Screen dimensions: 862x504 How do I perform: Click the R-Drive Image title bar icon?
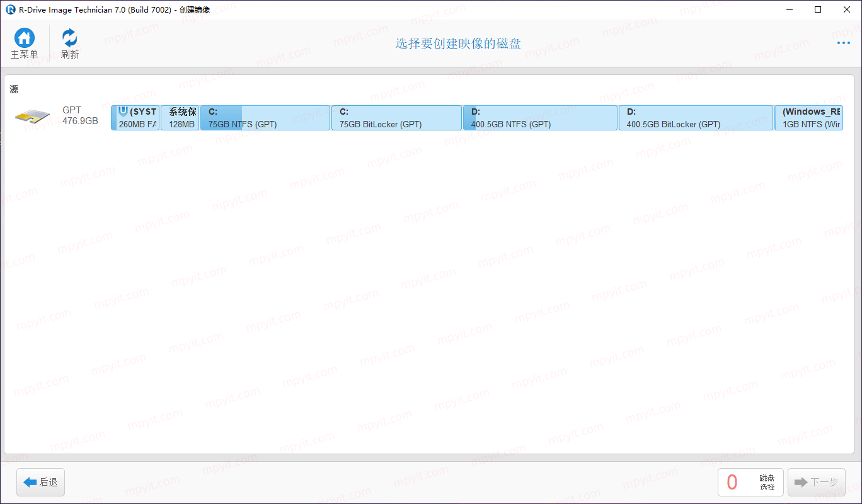(x=10, y=9)
